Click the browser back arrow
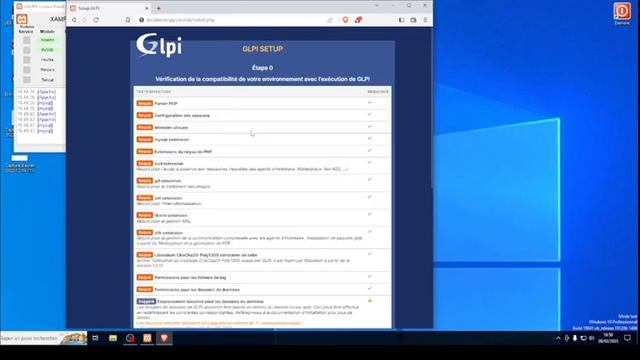 [x=74, y=20]
